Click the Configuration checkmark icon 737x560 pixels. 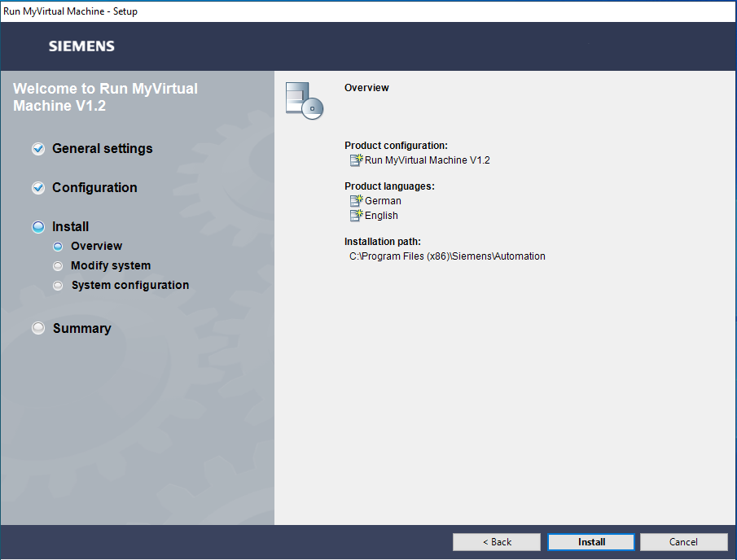[x=38, y=187]
